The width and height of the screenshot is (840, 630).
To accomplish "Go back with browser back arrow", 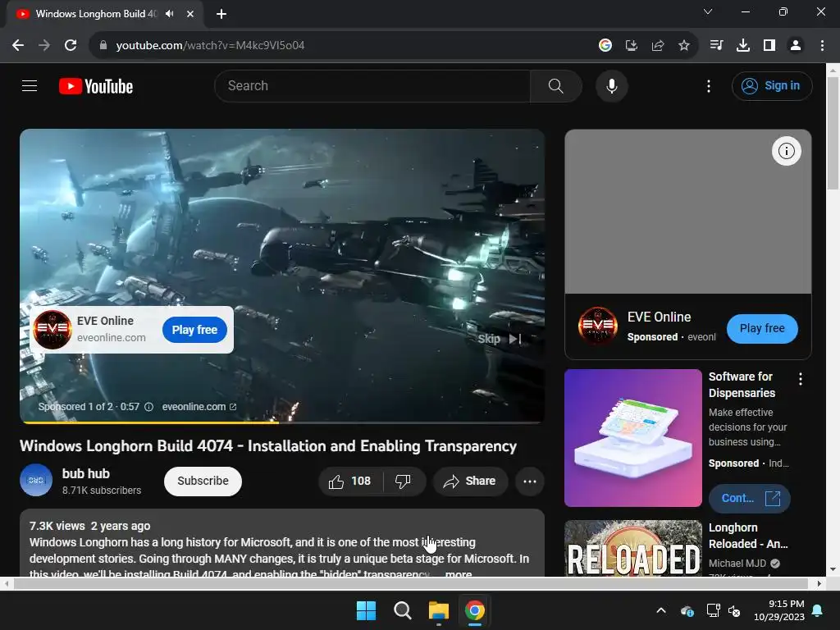I will pos(18,45).
